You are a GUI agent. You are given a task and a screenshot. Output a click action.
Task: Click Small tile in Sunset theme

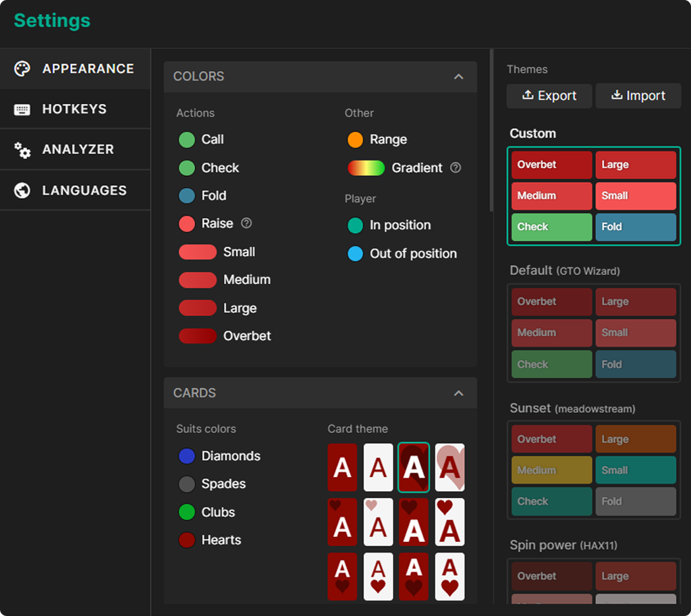click(x=636, y=470)
